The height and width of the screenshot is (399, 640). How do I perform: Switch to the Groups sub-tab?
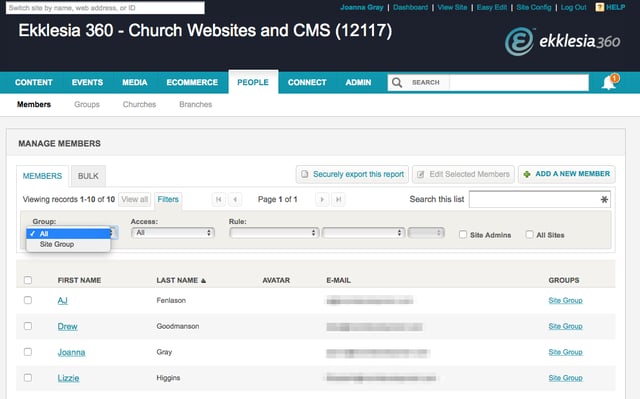coord(87,104)
